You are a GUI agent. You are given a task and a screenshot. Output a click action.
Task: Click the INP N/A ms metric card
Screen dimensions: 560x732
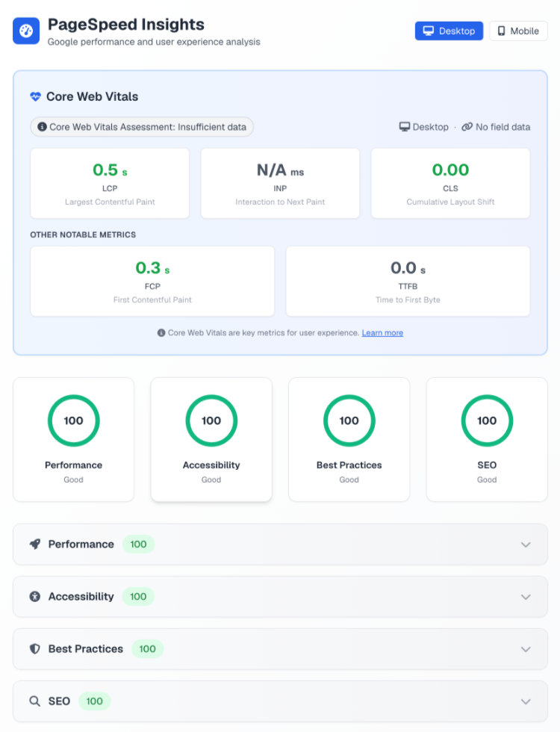(280, 183)
